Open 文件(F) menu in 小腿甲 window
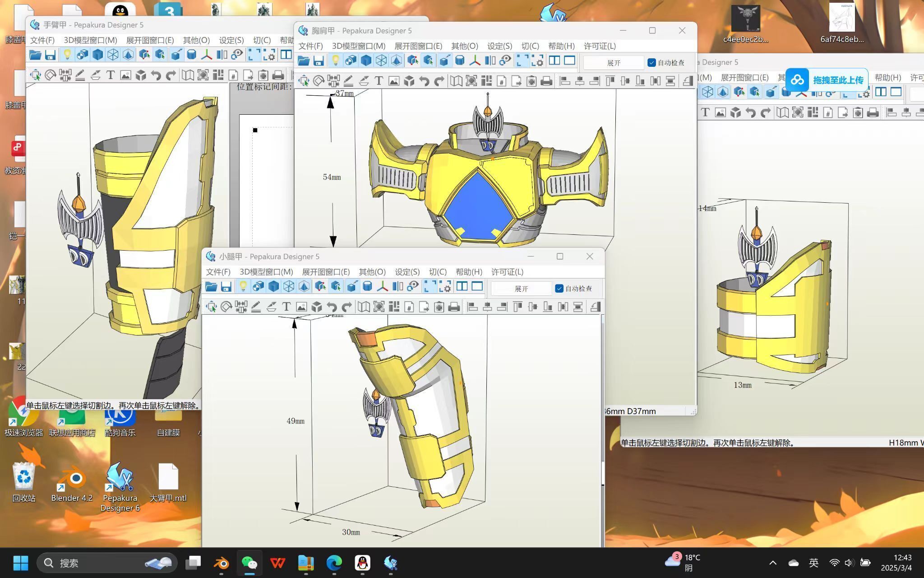The image size is (924, 578). [218, 272]
